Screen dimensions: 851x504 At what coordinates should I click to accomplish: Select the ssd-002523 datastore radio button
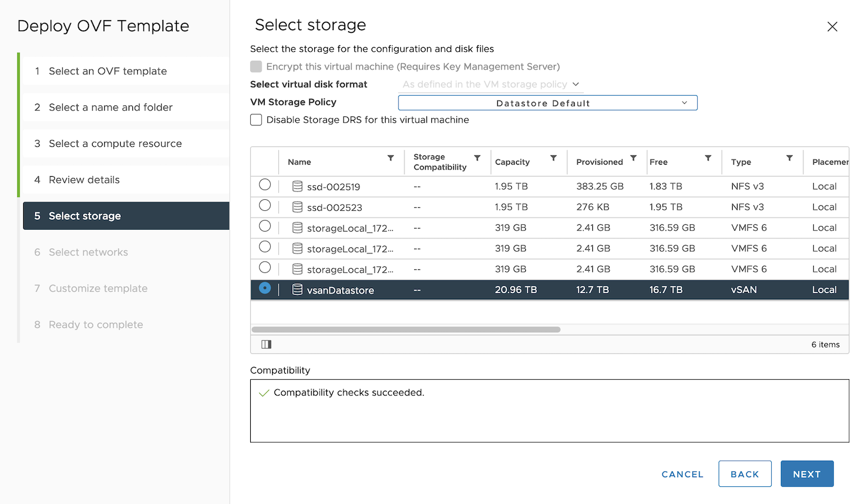pos(264,207)
